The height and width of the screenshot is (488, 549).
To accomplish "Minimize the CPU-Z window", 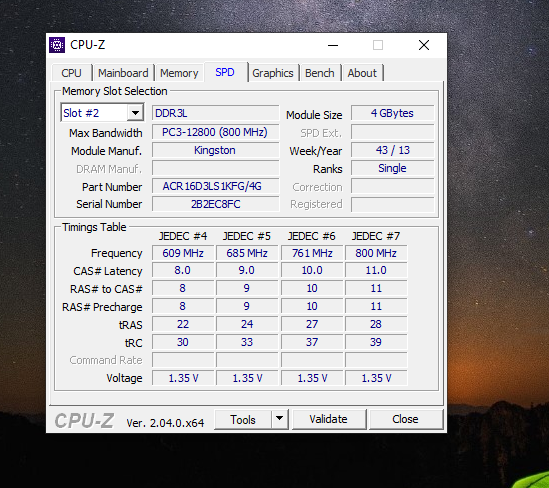I will [x=333, y=45].
